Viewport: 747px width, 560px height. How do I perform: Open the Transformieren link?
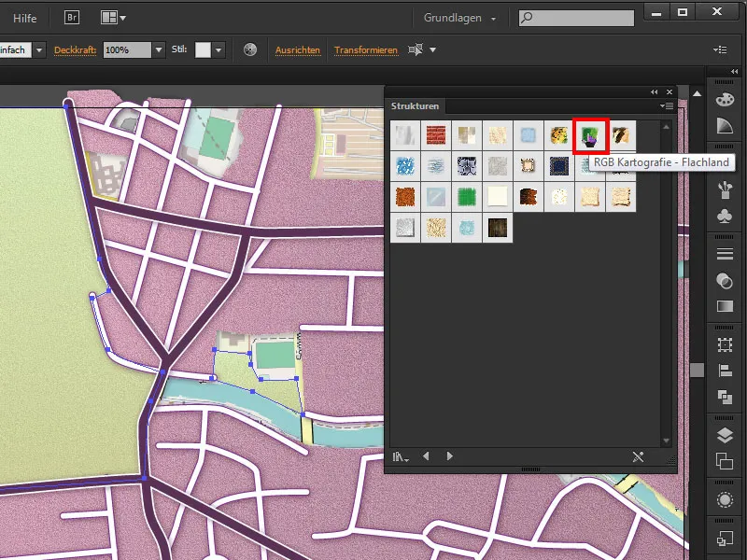coord(366,50)
